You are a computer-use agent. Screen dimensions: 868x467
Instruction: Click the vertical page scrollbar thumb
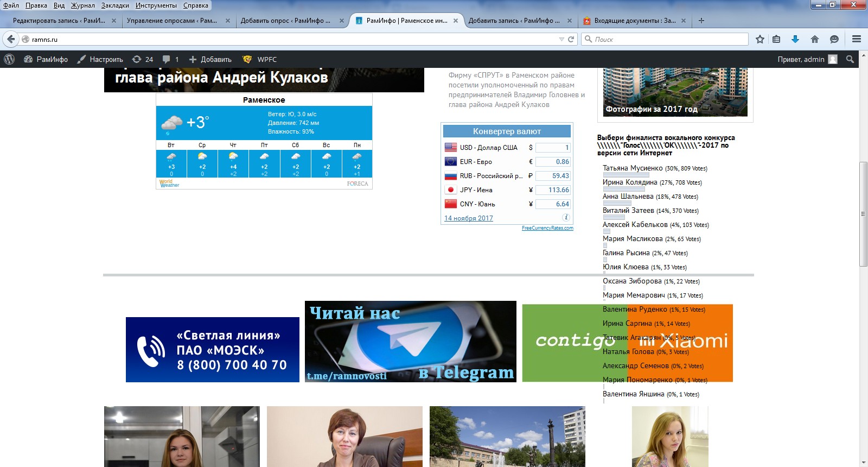tap(863, 214)
